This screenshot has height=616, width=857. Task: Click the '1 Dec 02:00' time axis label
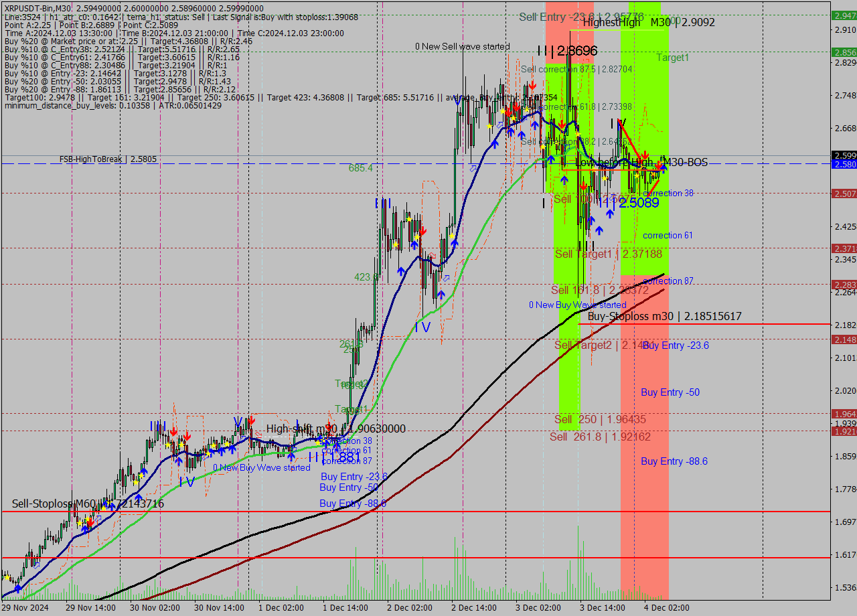[281, 608]
